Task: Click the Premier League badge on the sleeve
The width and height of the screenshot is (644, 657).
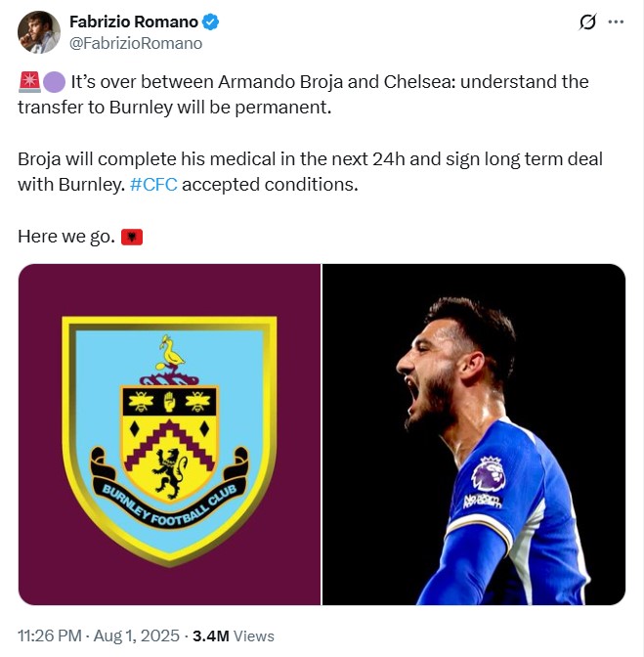Action: click(x=487, y=475)
